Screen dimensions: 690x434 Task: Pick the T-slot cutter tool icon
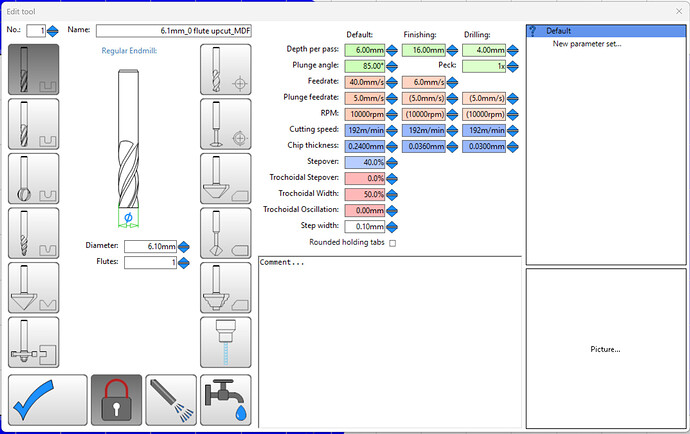[x=33, y=342]
